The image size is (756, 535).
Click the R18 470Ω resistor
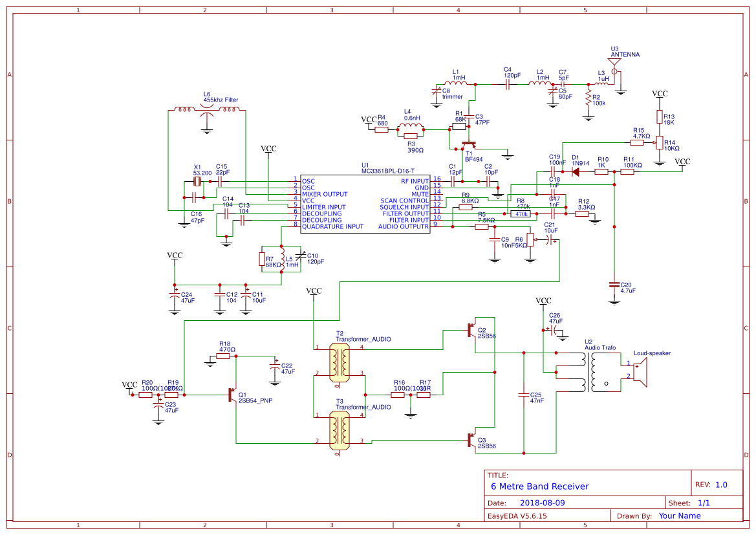click(223, 356)
